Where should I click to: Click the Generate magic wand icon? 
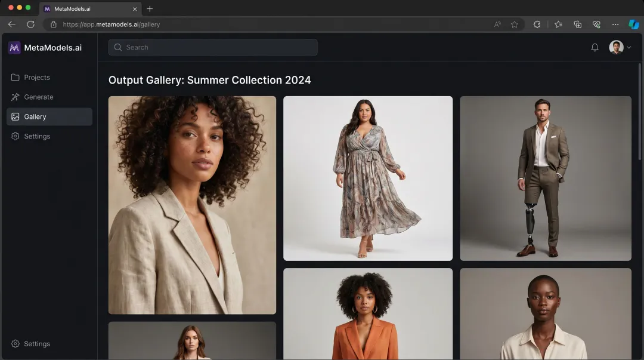(15, 97)
